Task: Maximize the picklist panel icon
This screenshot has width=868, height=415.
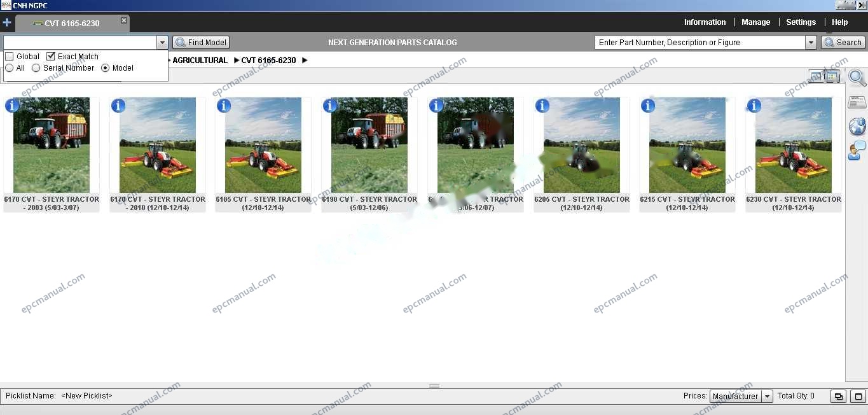Action: click(858, 396)
